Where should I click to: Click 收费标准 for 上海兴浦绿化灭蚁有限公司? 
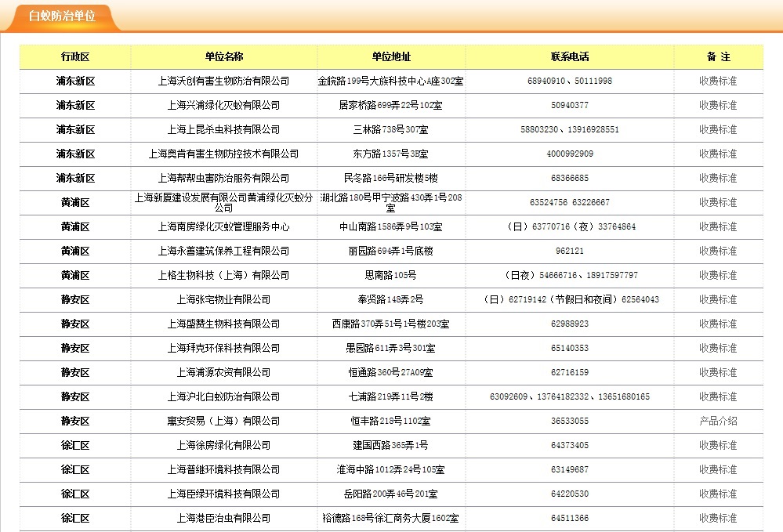point(718,105)
